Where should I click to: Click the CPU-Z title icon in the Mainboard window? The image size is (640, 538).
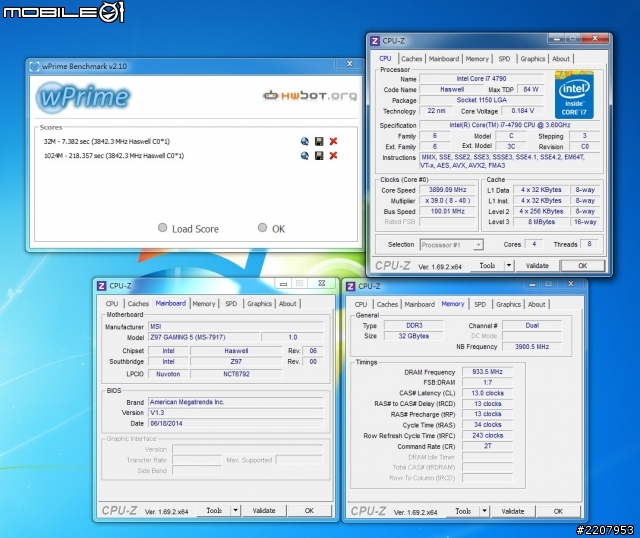pos(102,286)
